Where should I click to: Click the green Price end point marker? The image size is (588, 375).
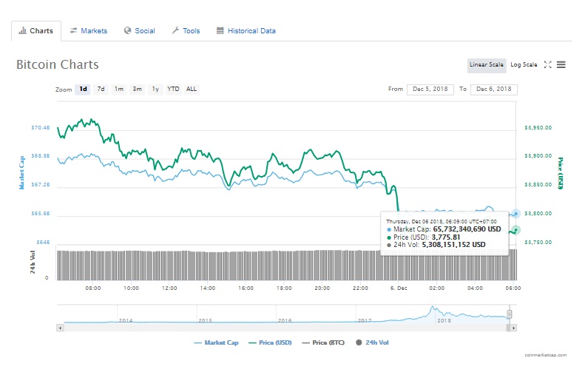(516, 230)
